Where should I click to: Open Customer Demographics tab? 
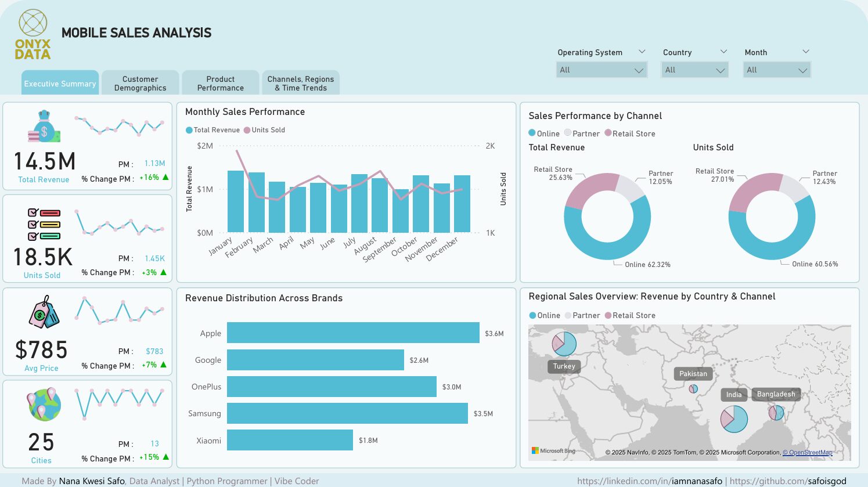click(x=140, y=83)
